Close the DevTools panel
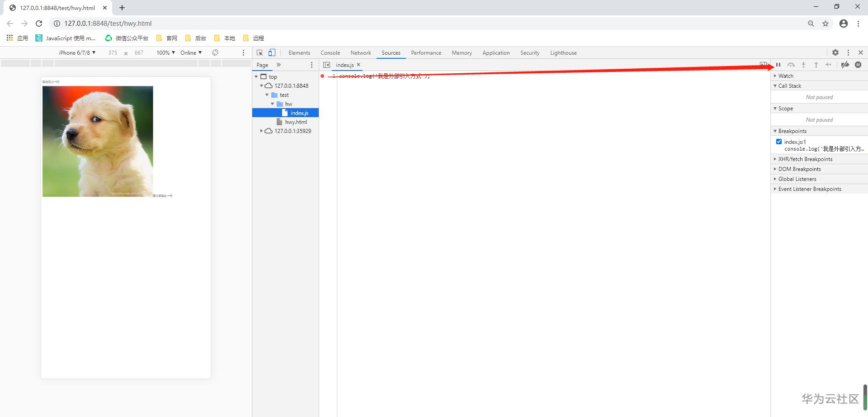 tap(861, 52)
